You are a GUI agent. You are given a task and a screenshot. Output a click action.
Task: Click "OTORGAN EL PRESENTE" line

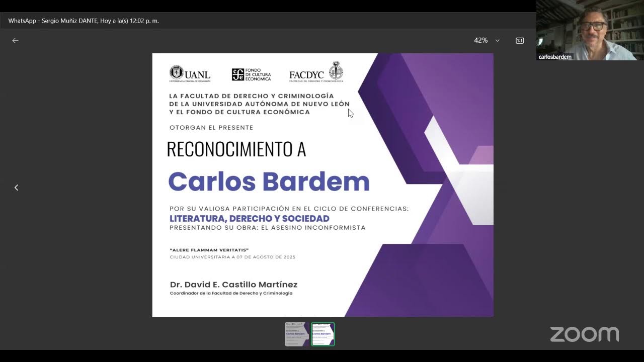(211, 128)
